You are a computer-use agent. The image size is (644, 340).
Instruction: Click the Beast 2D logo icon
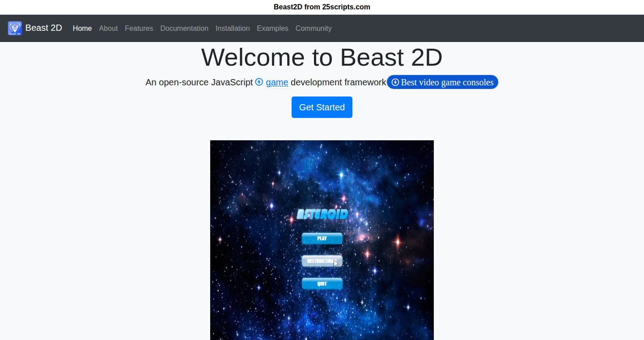(x=15, y=28)
